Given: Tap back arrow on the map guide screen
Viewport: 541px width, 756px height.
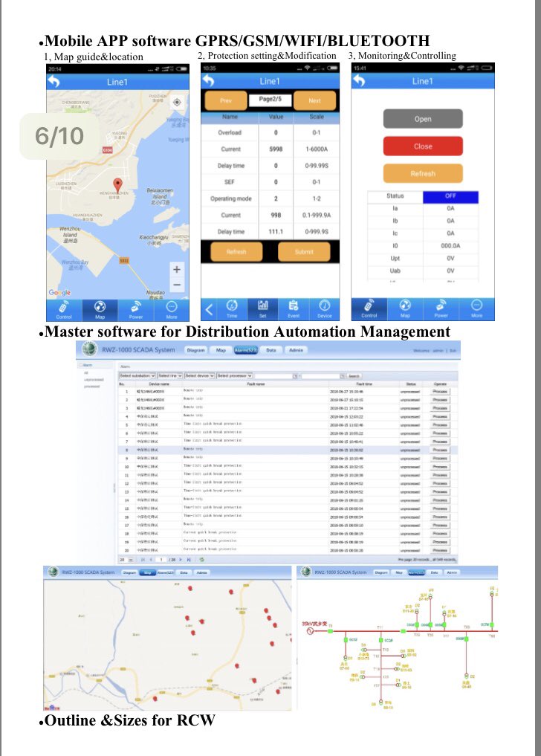Looking at the screenshot, I should tap(54, 82).
